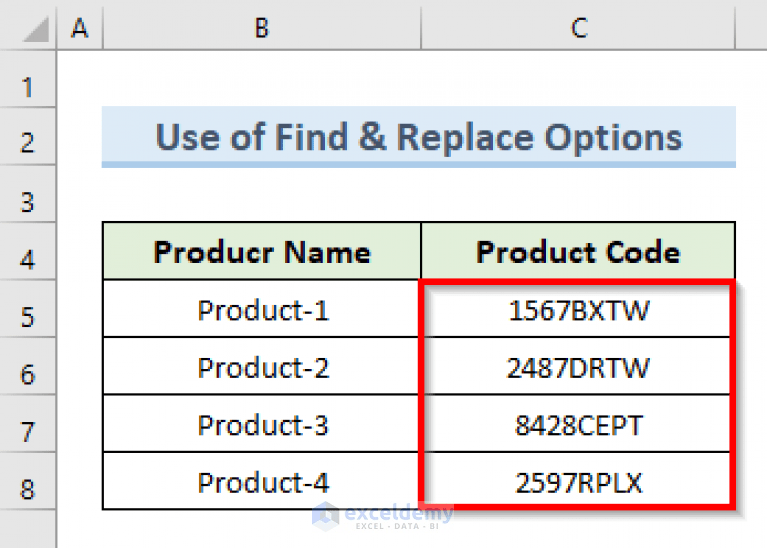The height and width of the screenshot is (548, 767).
Task: Select the 'Product Code' header cell
Action: [x=578, y=251]
